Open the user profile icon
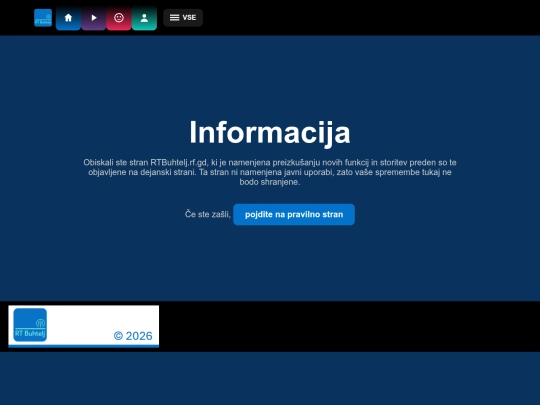 pyautogui.click(x=144, y=18)
